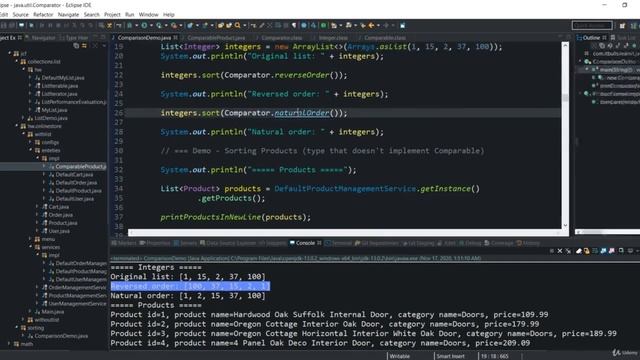Open dropdown next to Run button
This screenshot has width=640, height=360.
(x=151, y=25)
